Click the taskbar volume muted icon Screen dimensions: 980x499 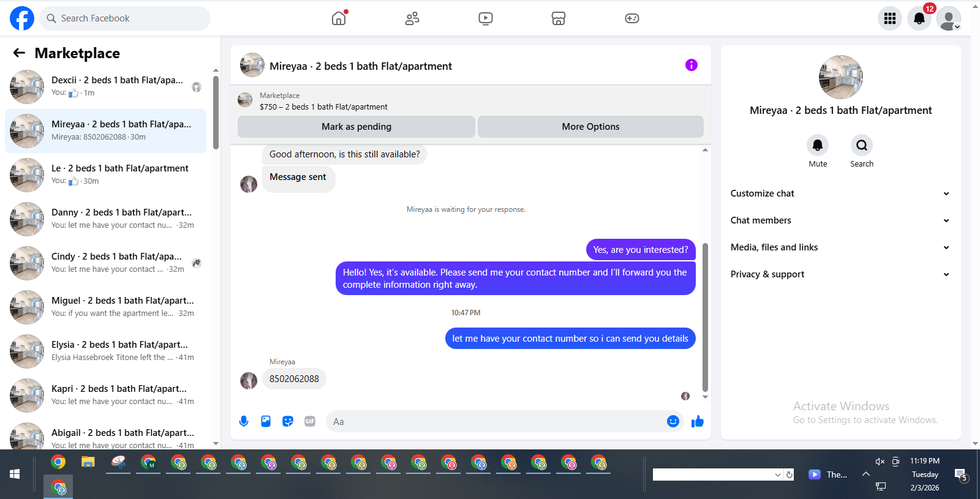[880, 462]
